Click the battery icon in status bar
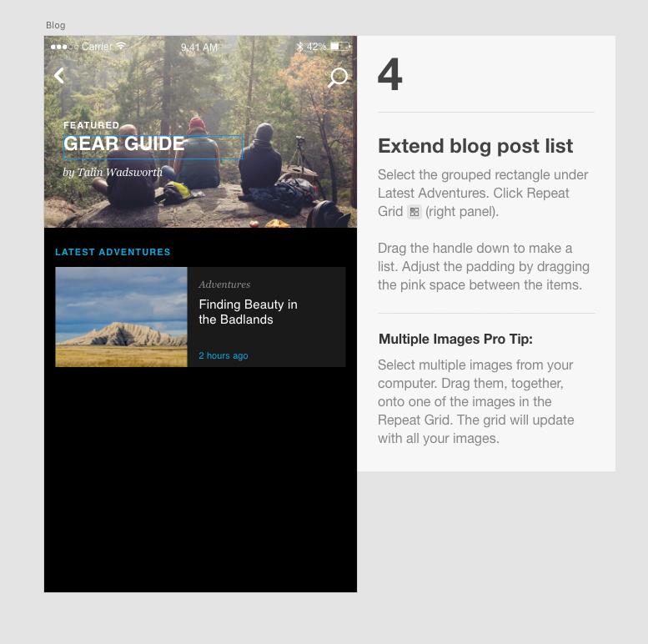The width and height of the screenshot is (648, 644). pos(340,46)
